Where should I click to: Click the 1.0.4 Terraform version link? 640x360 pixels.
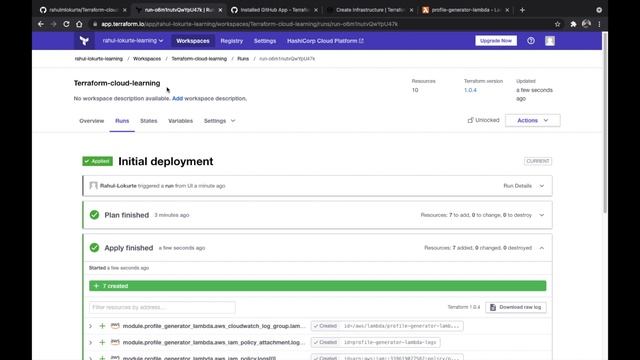pos(470,90)
